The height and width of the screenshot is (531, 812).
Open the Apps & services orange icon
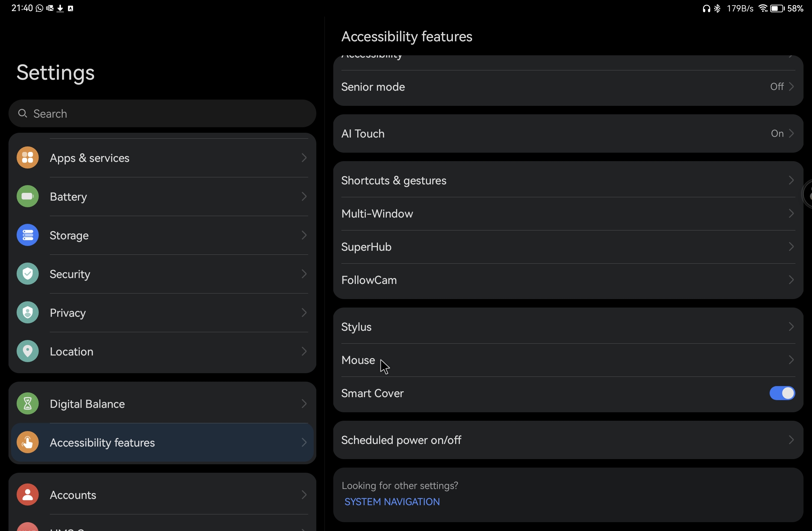[x=28, y=158]
